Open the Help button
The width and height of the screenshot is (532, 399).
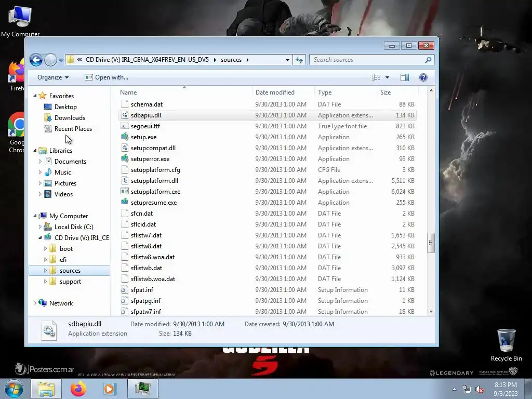coord(423,77)
